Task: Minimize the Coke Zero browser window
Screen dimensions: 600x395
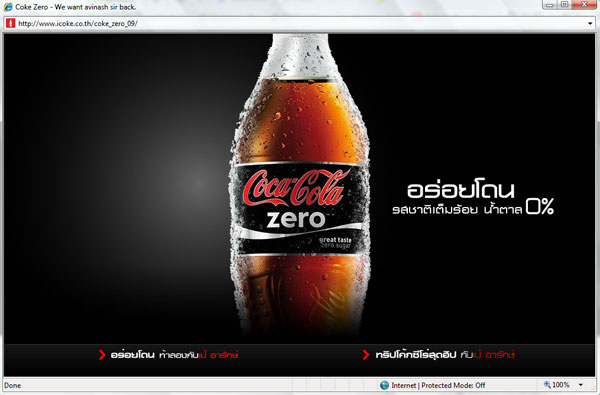Action: click(550, 5)
